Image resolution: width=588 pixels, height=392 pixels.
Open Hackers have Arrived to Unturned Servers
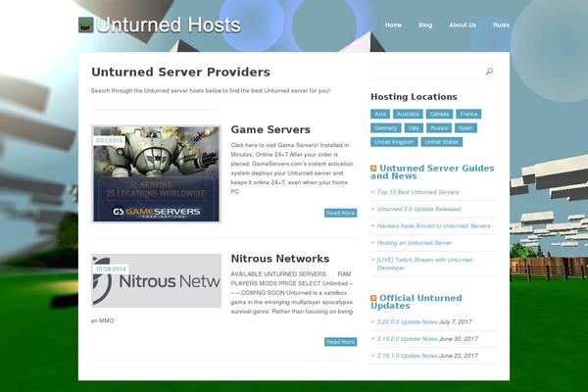coord(433,225)
